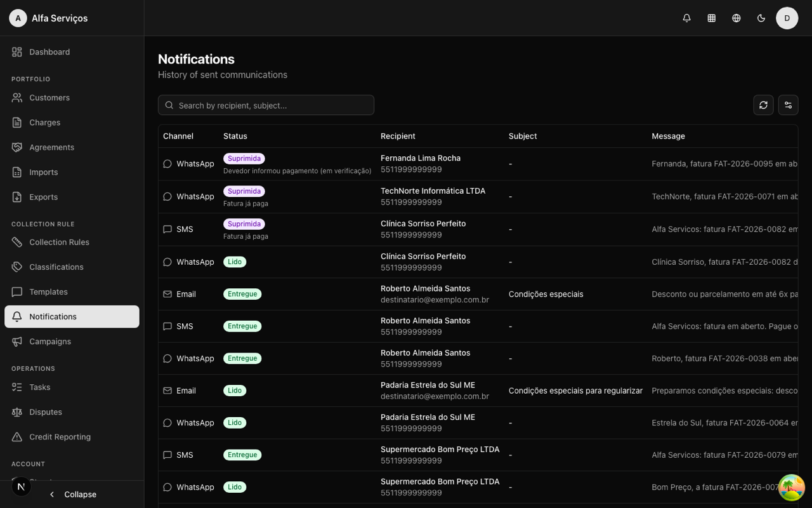The image size is (812, 508).
Task: Click Email channel in Padaria Estrela row
Action: [x=180, y=391]
